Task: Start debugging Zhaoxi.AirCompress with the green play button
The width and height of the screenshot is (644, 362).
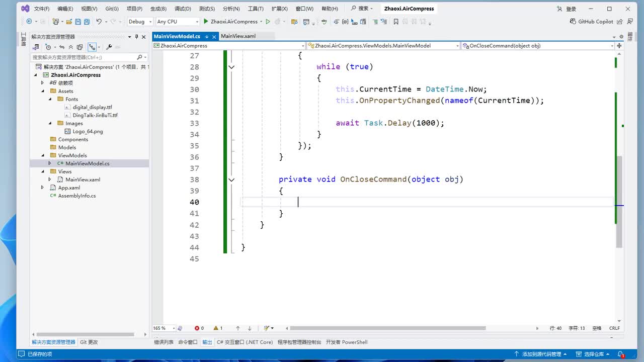Action: 206,22
